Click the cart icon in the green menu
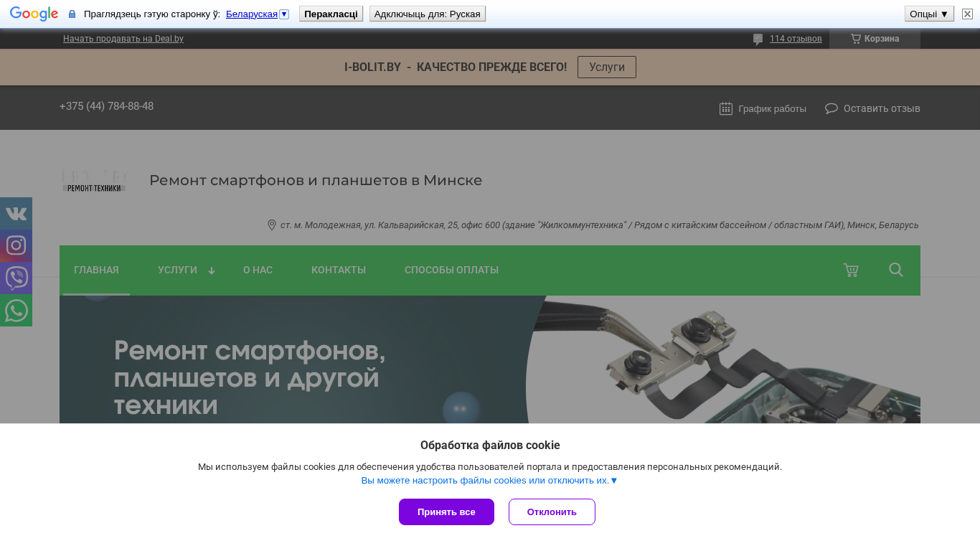The height and width of the screenshot is (551, 980). coord(851,270)
